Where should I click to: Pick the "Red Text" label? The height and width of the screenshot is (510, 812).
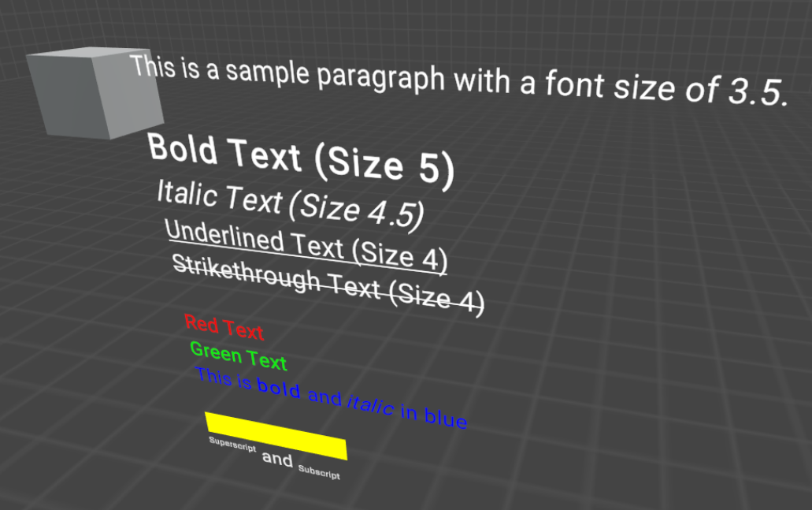tap(224, 326)
